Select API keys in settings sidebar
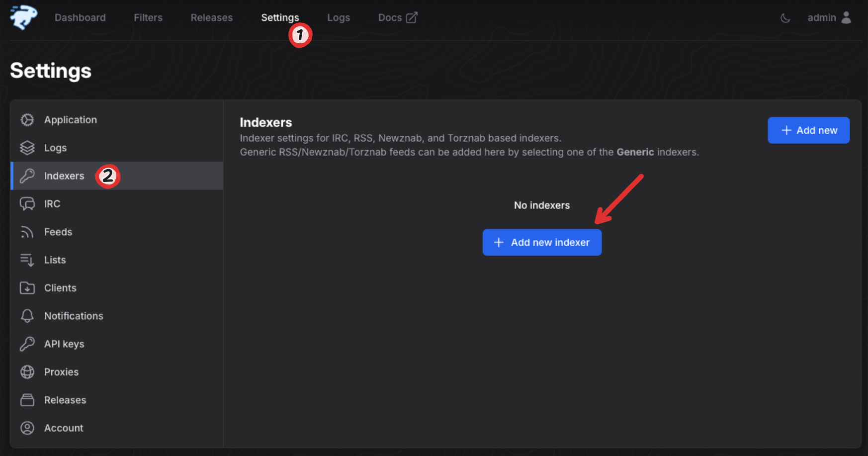Viewport: 868px width, 456px height. tap(64, 344)
